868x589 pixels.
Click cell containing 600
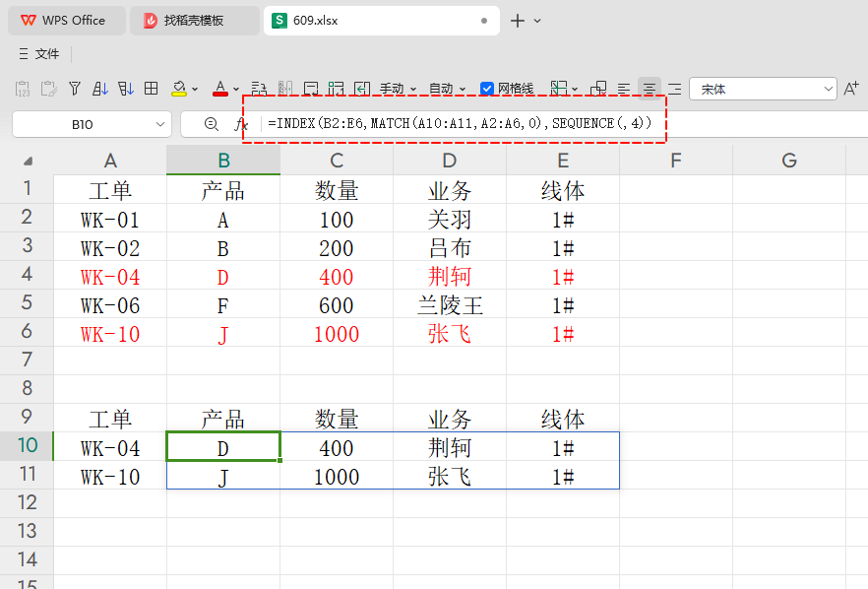click(337, 305)
